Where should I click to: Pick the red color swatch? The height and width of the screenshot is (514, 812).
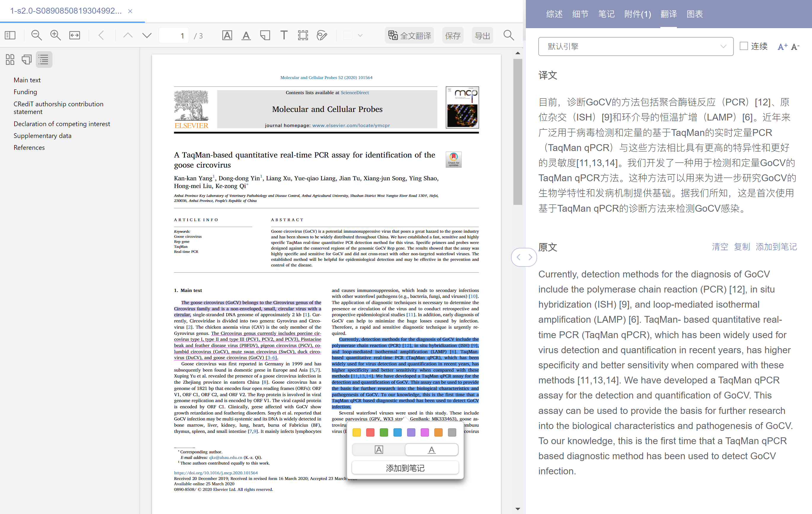point(370,432)
